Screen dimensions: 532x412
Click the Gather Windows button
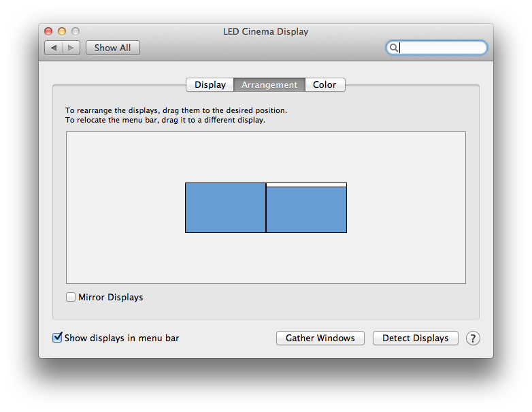pos(320,338)
